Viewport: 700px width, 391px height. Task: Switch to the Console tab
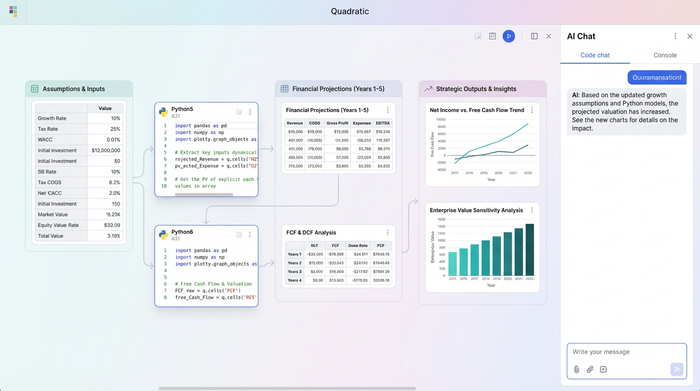665,55
